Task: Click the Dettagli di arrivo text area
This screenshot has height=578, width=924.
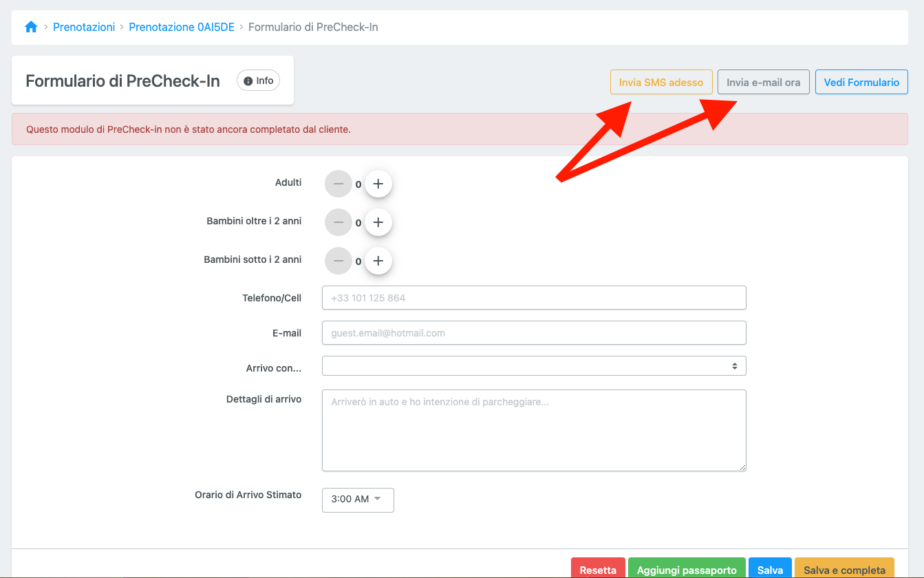Action: (x=533, y=431)
